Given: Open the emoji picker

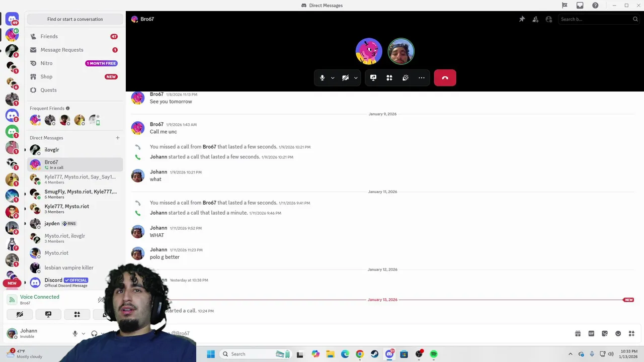Looking at the screenshot, I should pyautogui.click(x=618, y=333).
